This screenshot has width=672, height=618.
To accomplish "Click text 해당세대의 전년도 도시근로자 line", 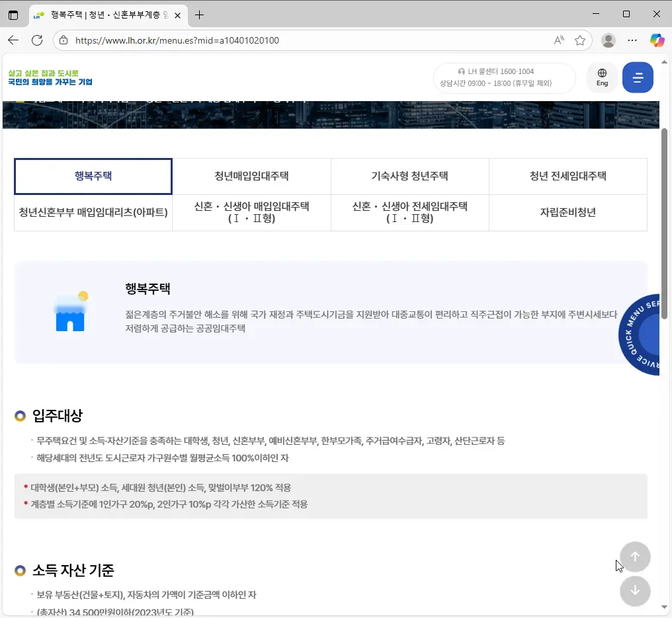I will [x=163, y=458].
